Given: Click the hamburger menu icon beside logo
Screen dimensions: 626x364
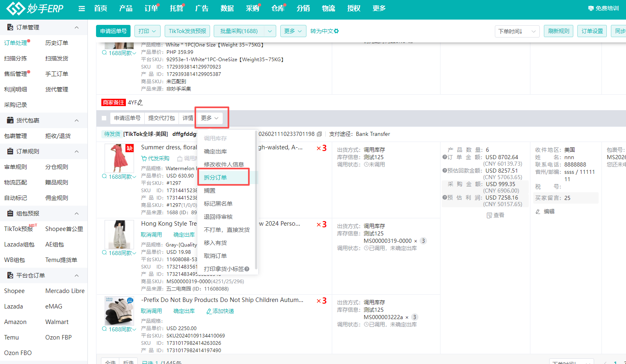Looking at the screenshot, I should [82, 9].
